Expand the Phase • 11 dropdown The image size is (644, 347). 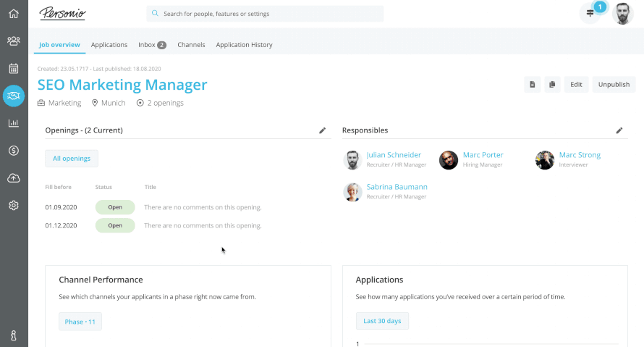pyautogui.click(x=80, y=322)
